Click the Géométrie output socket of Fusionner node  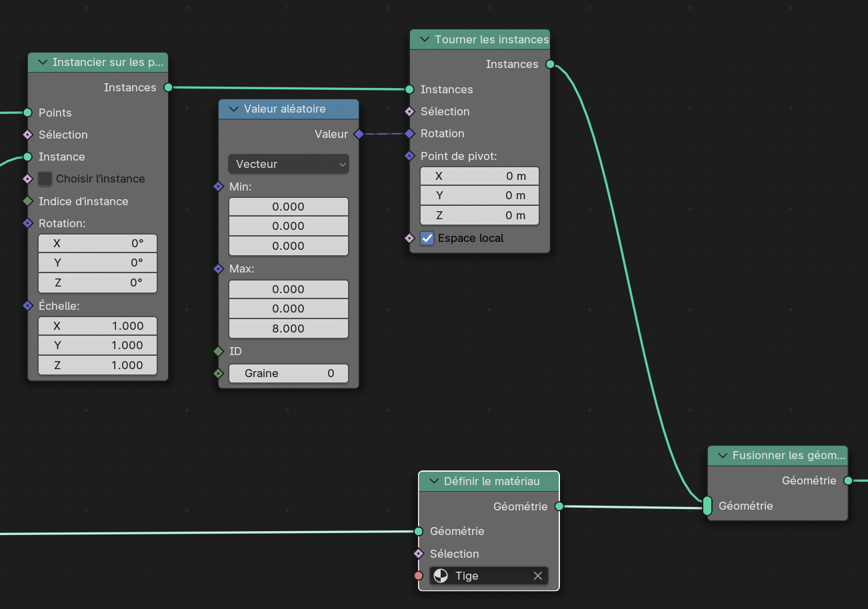pos(848,480)
